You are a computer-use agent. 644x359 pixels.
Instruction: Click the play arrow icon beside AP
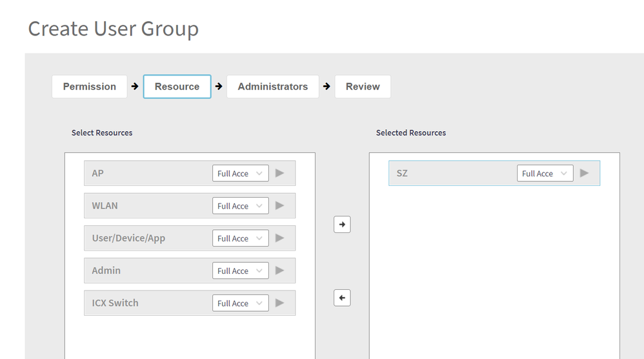coord(279,173)
